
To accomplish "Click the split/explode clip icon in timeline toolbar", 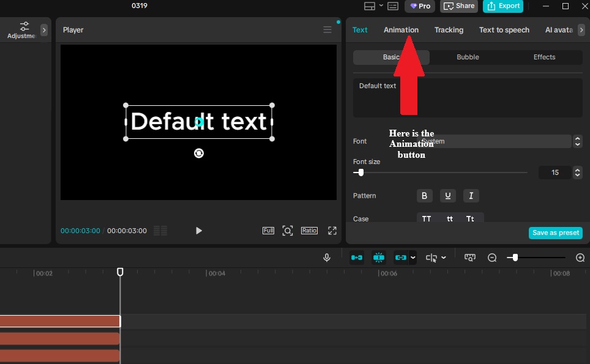I will 379,257.
